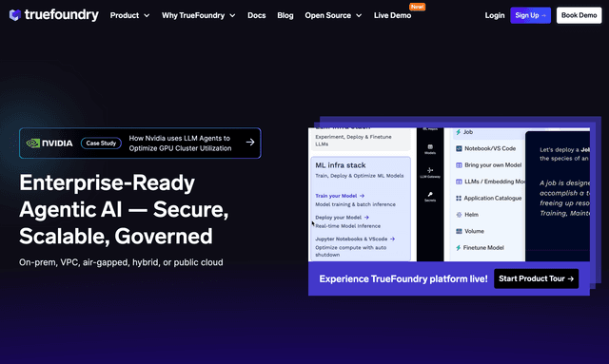The height and width of the screenshot is (364, 609).
Task: Click the TrueFoundry logo
Action: point(53,15)
